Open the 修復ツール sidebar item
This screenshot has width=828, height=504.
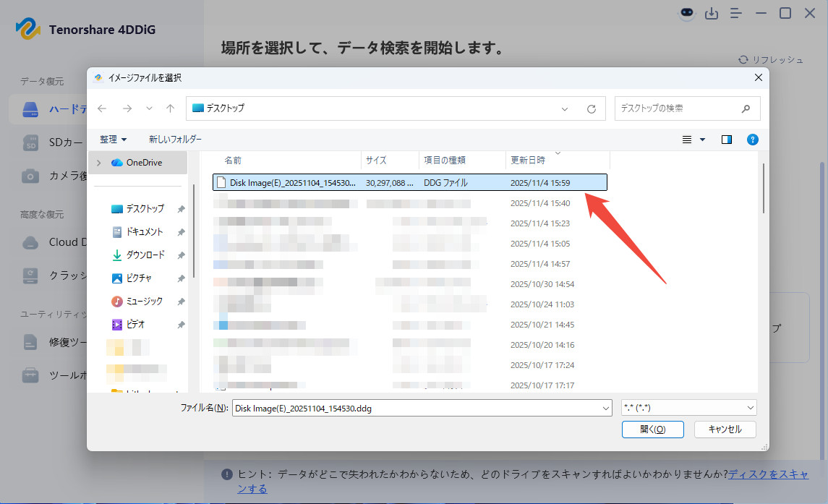(x=54, y=342)
